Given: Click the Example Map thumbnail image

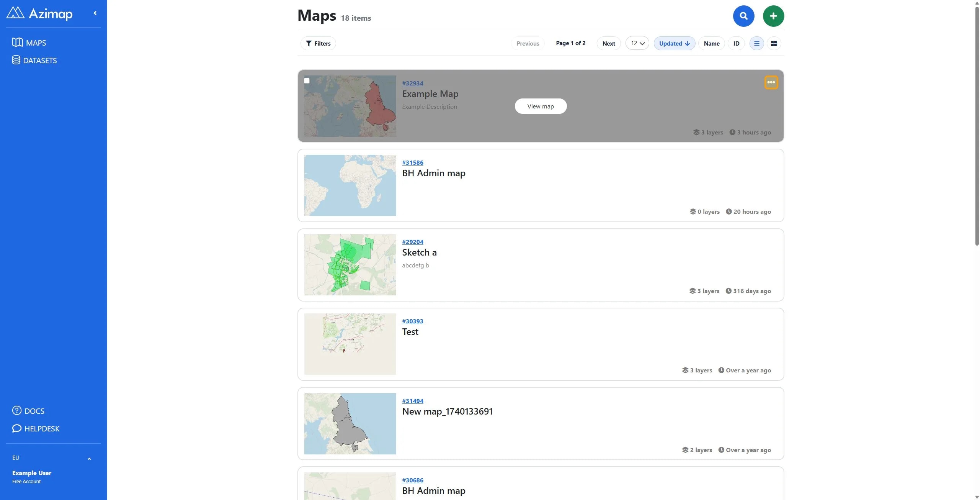Looking at the screenshot, I should (350, 106).
